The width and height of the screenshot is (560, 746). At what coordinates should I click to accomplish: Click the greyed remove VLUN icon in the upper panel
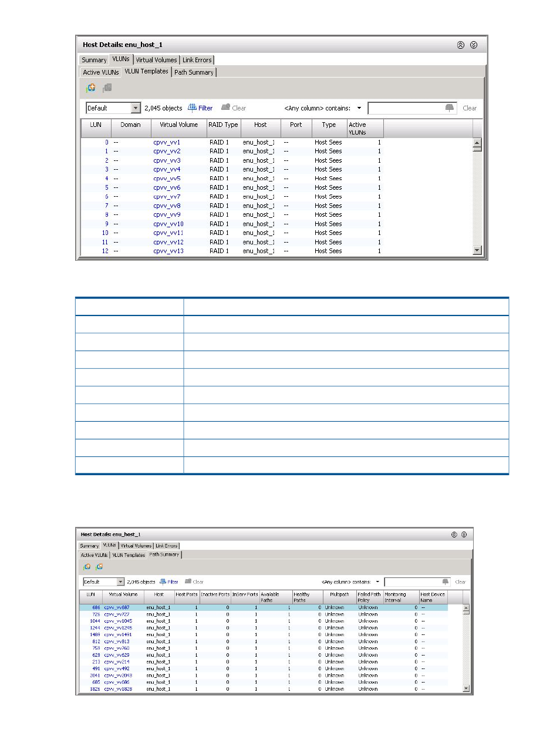tap(107, 88)
